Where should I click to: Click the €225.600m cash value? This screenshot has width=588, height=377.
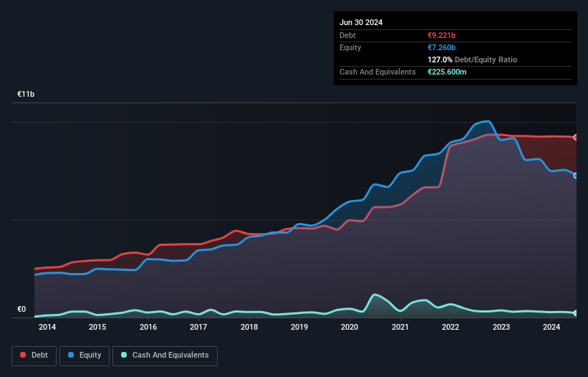pyautogui.click(x=447, y=72)
